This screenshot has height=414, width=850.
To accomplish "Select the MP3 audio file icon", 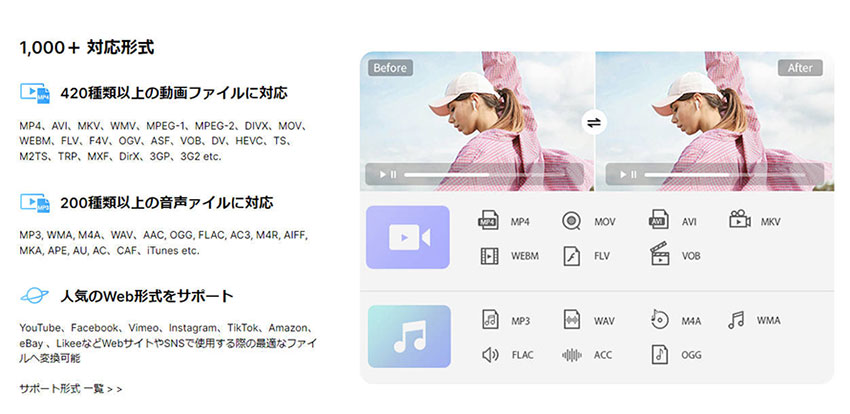I will [x=490, y=320].
